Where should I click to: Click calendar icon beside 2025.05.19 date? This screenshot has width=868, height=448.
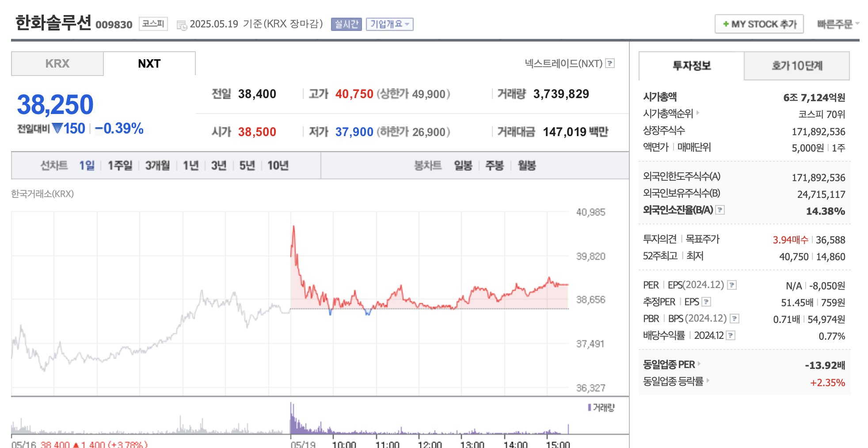pos(182,25)
